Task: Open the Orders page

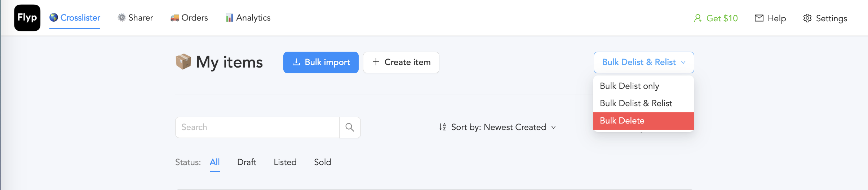Action: coord(189,18)
